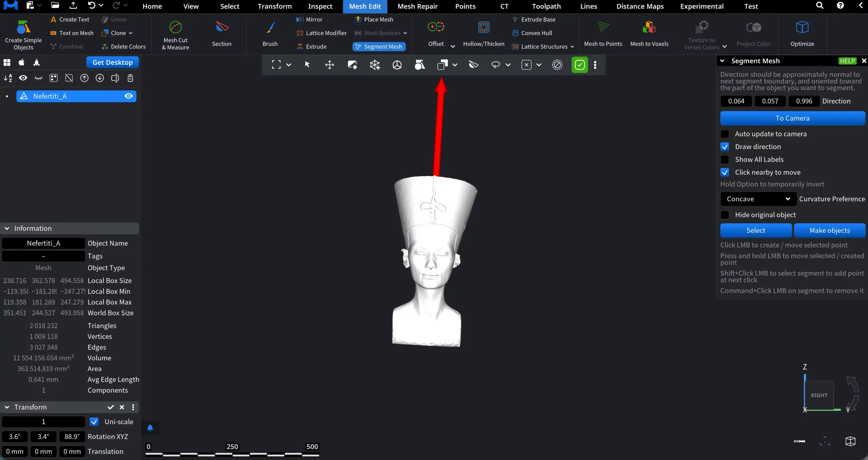Image resolution: width=868 pixels, height=460 pixels.
Task: Click Create Simple Objects icon
Action: (23, 27)
